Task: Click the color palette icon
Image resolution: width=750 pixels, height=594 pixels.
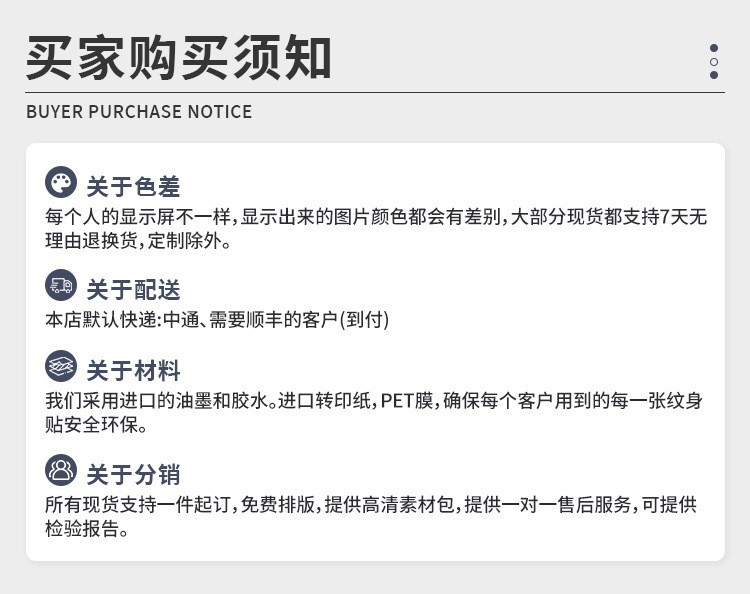Action: (61, 183)
